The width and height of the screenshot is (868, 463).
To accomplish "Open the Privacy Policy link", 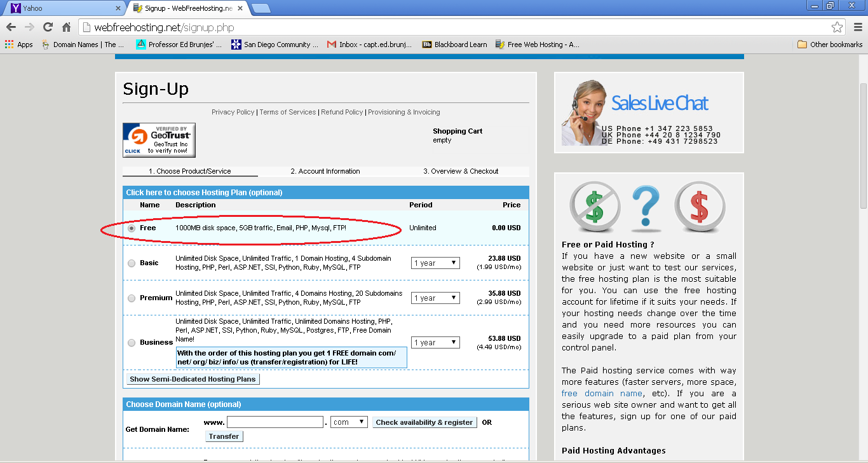I will (x=233, y=112).
